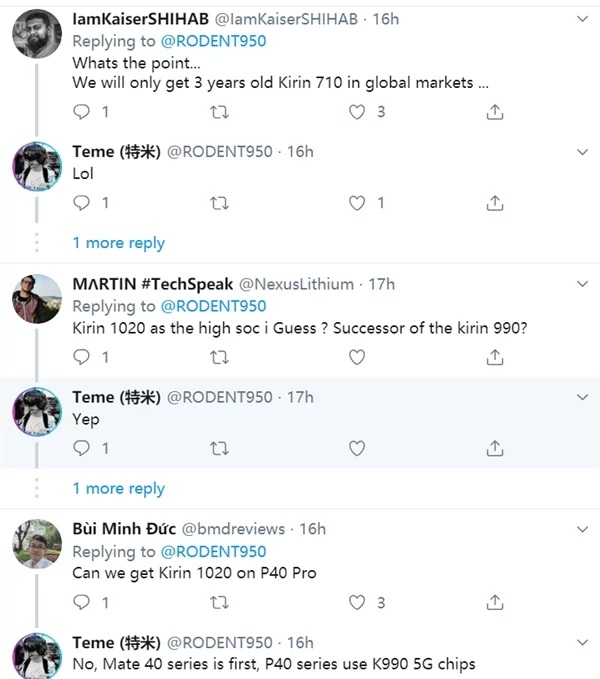Like Teme's "Yep" reply

click(x=357, y=448)
